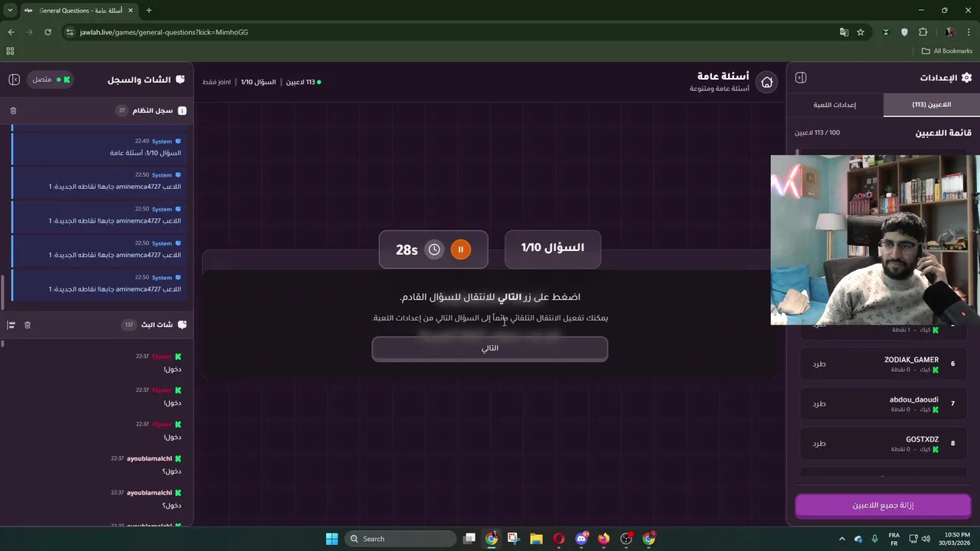This screenshot has height=551, width=980.
Task: Open the Chrome three-dot menu
Action: (969, 32)
